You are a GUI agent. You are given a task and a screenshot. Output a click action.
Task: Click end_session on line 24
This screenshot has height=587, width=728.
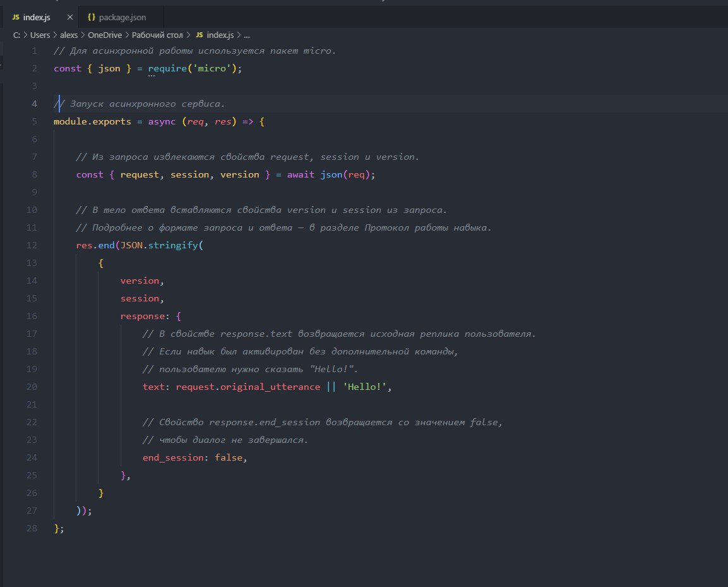click(x=173, y=458)
